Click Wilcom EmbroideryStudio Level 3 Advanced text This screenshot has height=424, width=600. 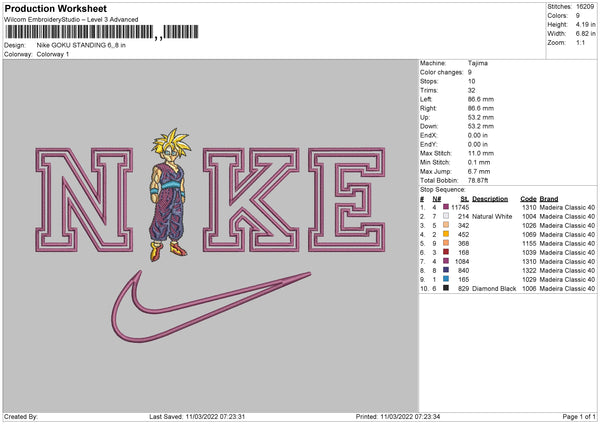click(71, 20)
